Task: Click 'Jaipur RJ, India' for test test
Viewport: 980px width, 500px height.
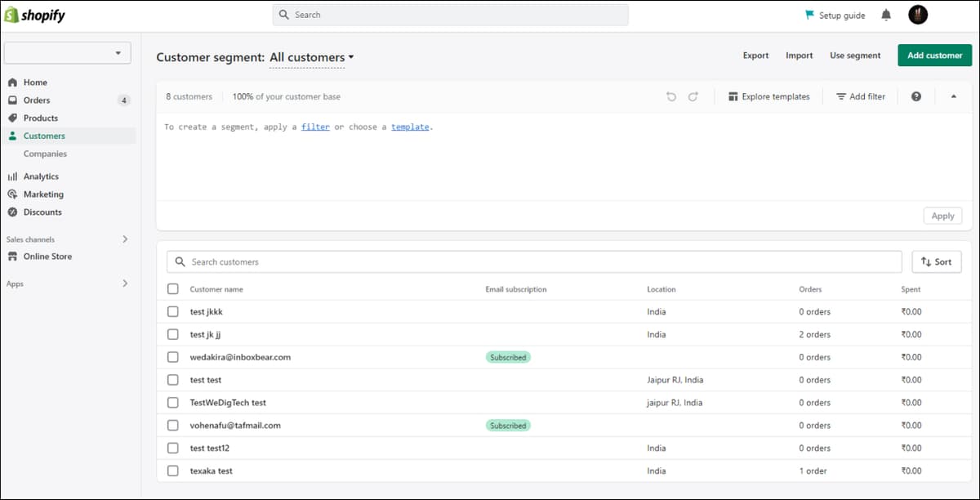Action: pos(675,380)
